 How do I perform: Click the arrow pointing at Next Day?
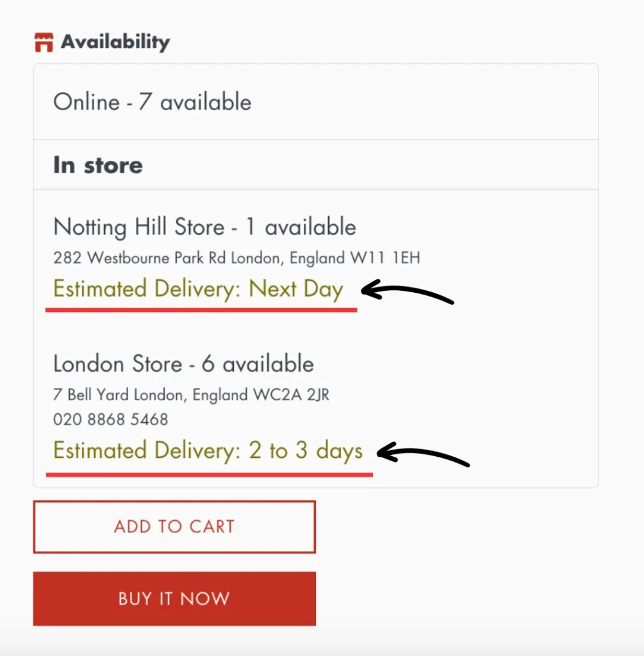pos(408,293)
